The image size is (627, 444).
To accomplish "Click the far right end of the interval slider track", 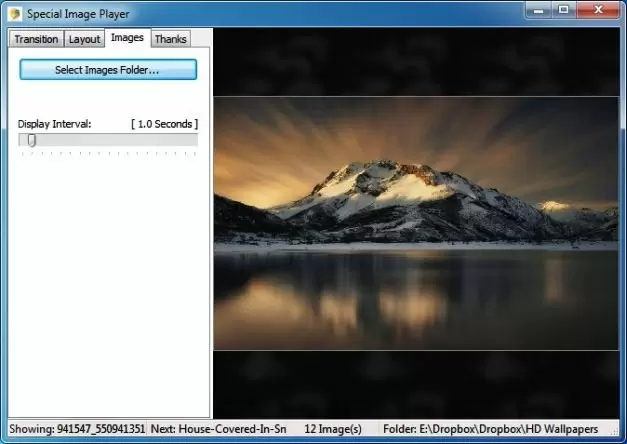I will tap(195, 141).
